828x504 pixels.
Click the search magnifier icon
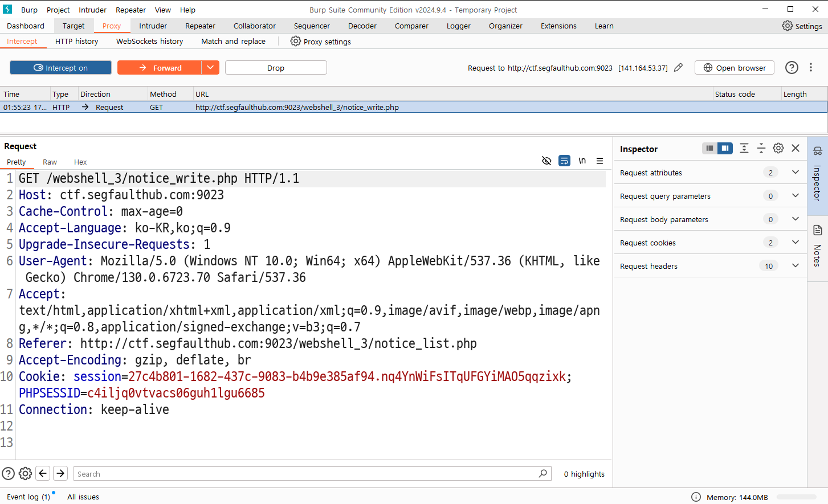tap(543, 473)
